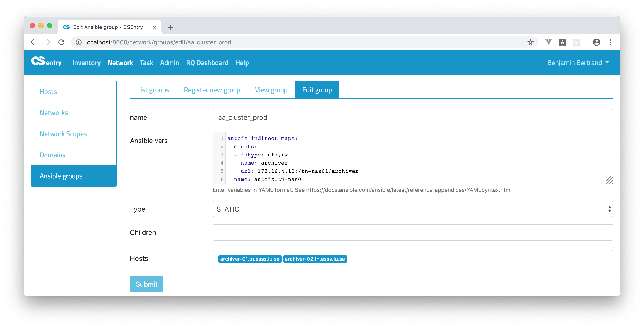The image size is (644, 328).
Task: Open the Vue devtools extension
Action: coord(548,42)
